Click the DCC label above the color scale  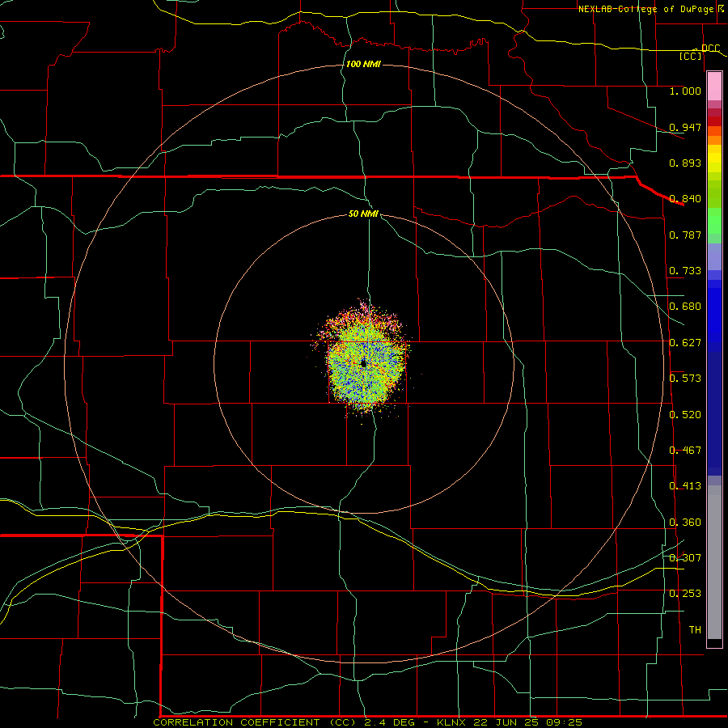(710, 49)
